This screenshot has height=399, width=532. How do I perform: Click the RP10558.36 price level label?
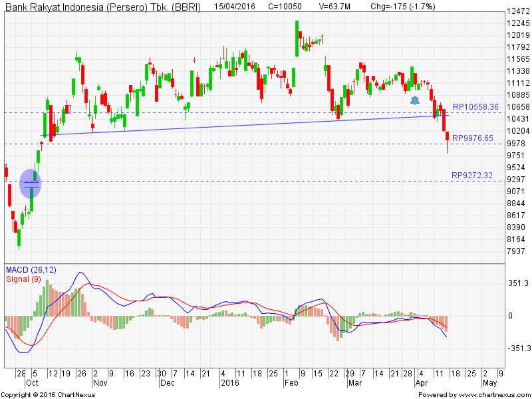pos(475,107)
